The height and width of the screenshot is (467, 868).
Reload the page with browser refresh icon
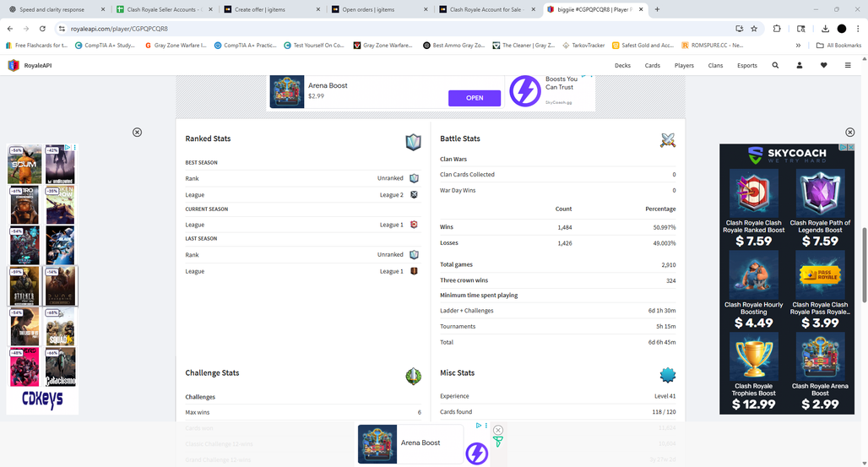tap(42, 28)
